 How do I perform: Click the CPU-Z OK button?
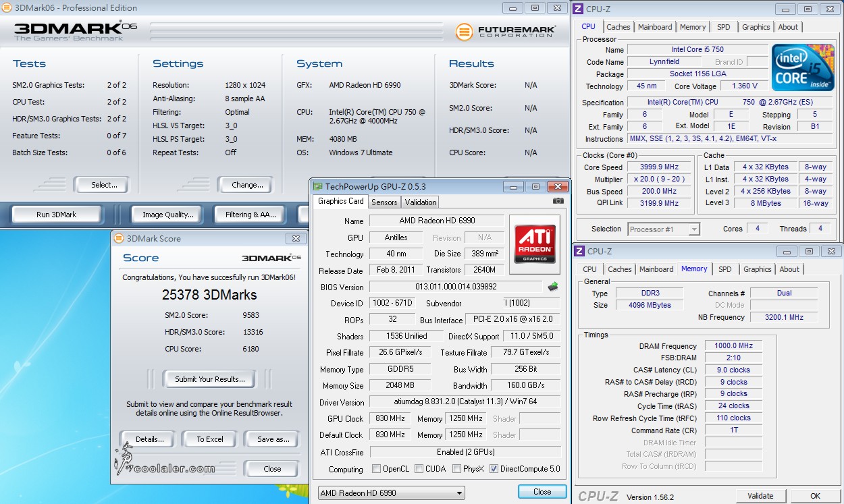tap(815, 496)
